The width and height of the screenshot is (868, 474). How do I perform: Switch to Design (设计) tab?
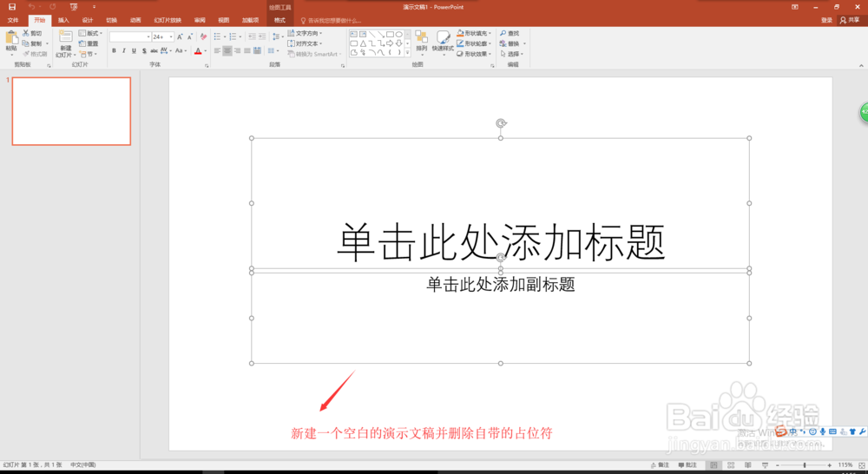[x=88, y=21]
